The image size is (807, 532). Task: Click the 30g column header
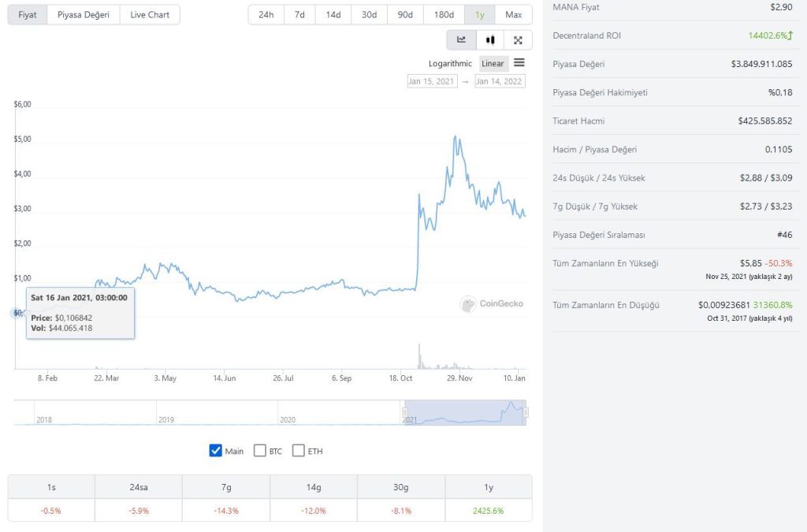pyautogui.click(x=401, y=487)
